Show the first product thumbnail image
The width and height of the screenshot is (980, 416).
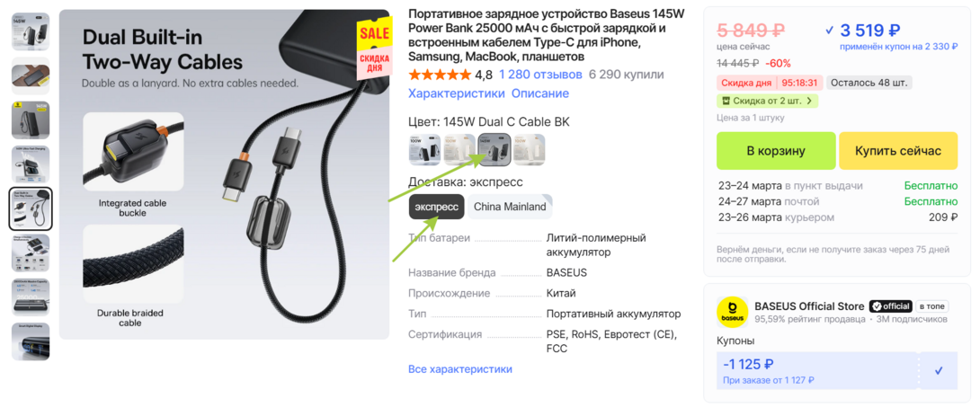coord(31,31)
